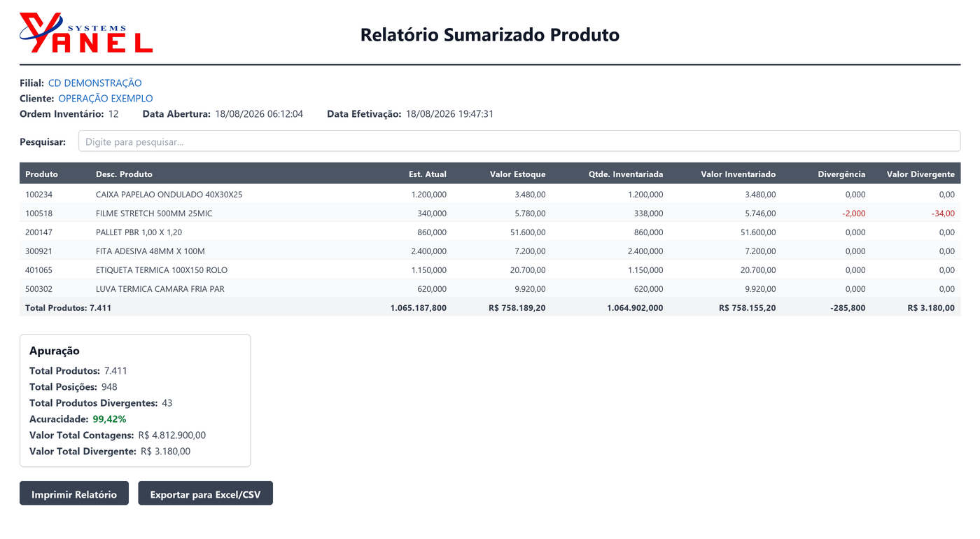Image resolution: width=980 pixels, height=539 pixels.
Task: Click the 338,000 inventoried quantity
Action: 647,213
